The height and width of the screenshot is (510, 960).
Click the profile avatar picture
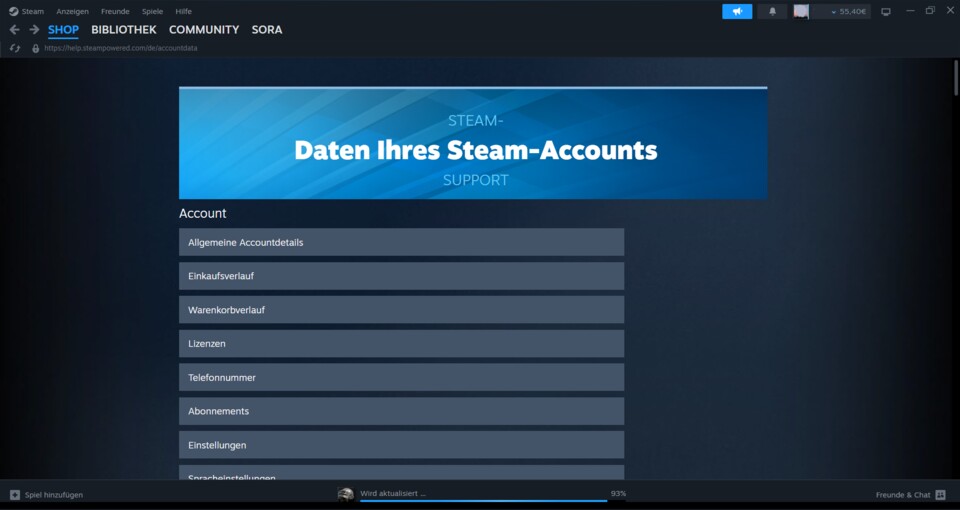point(801,11)
